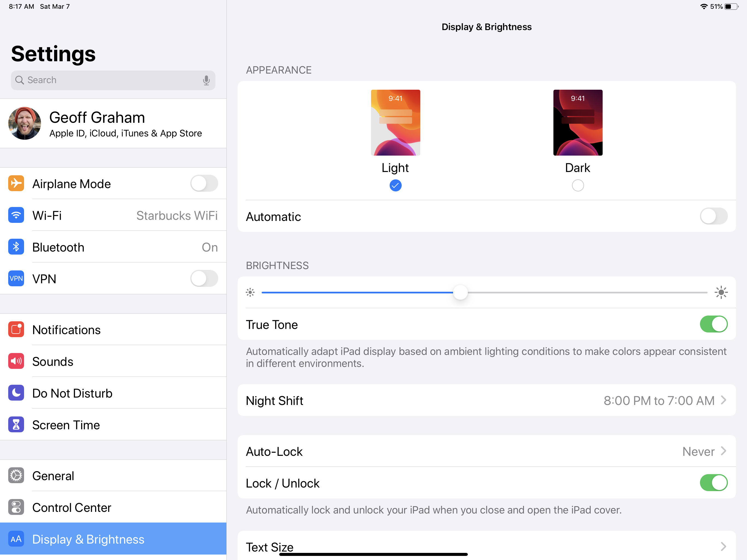Open Geoff Graham Apple ID account

click(x=113, y=124)
